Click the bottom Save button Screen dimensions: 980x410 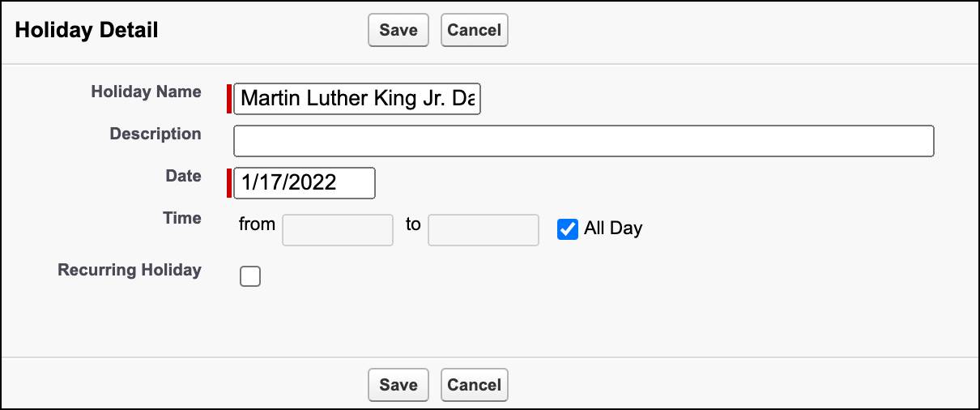pyautogui.click(x=398, y=384)
